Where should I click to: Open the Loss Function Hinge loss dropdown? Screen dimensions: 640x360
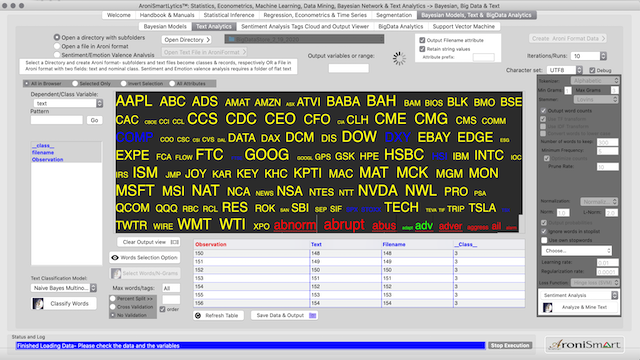tap(595, 282)
